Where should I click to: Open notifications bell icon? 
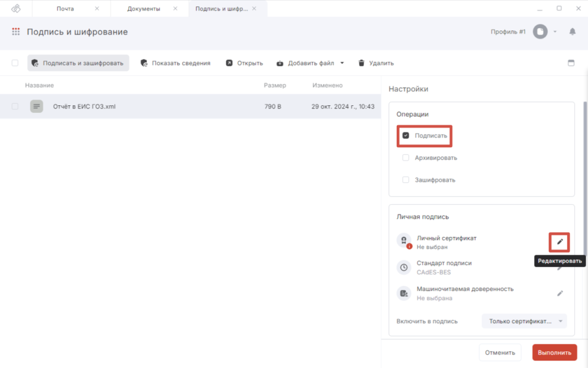point(572,32)
